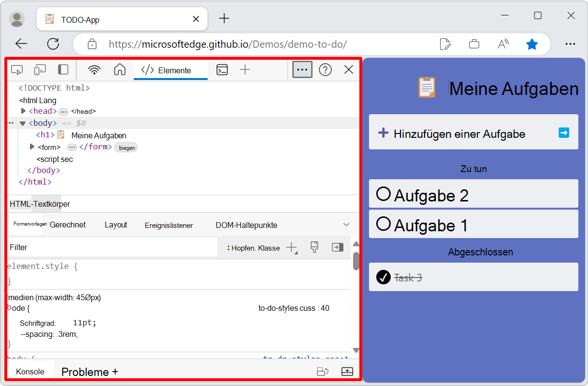Open the more DevTools options menu
Image resolution: width=588 pixels, height=386 pixels.
point(302,69)
